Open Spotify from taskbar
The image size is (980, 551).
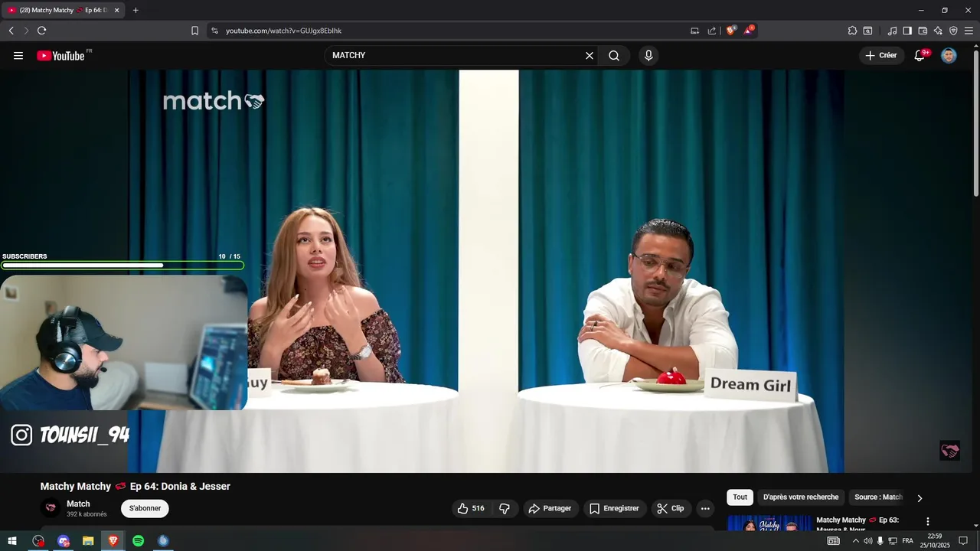[x=139, y=541]
